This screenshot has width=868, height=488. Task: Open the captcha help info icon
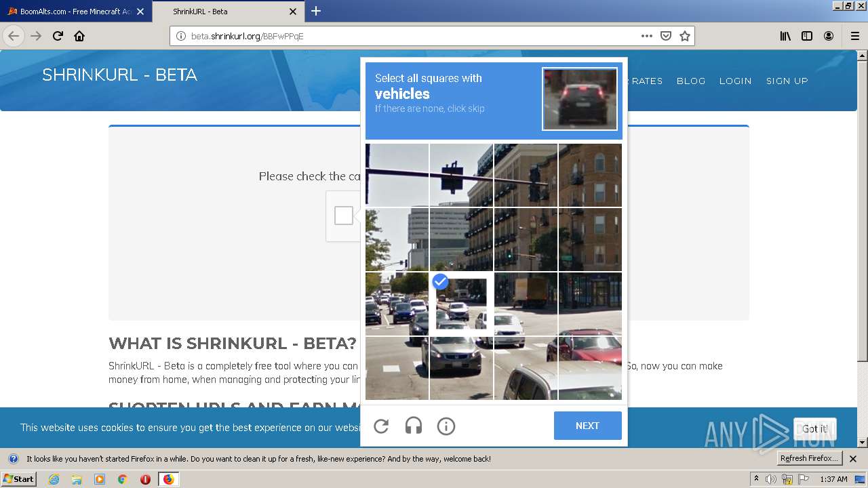(x=446, y=426)
